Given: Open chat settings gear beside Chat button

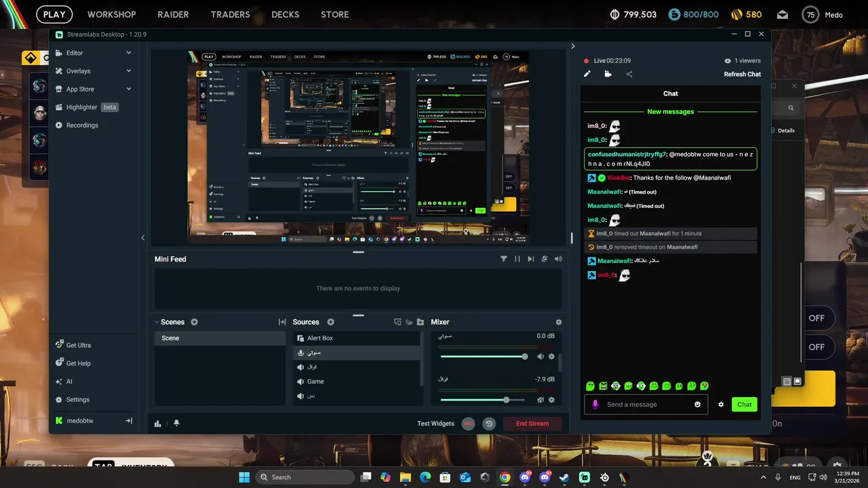Looking at the screenshot, I should (x=721, y=405).
